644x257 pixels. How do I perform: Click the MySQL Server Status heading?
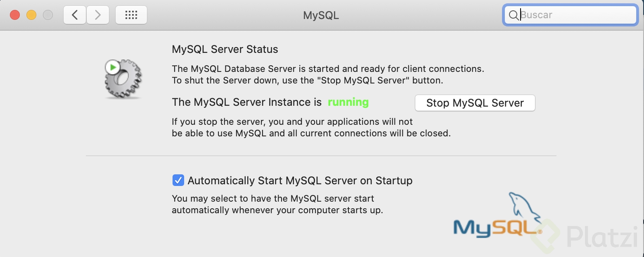tap(225, 49)
